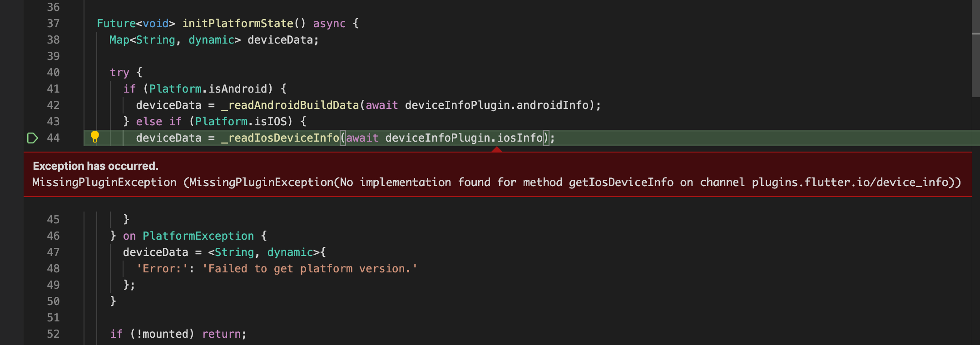The width and height of the screenshot is (980, 345).
Task: Click the Platform.isIOS condition
Action: coord(241,122)
